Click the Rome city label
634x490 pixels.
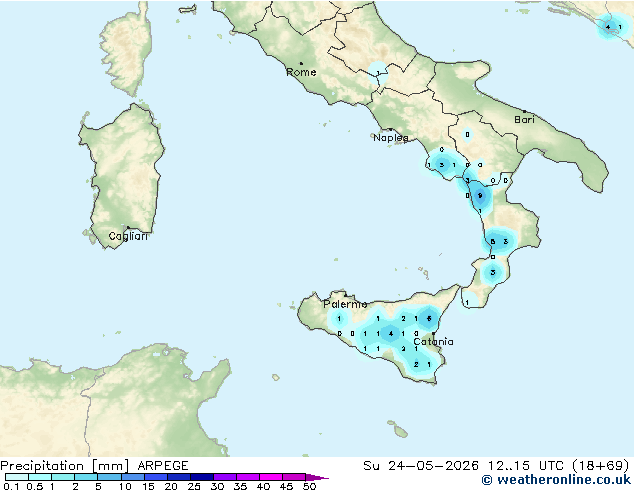(x=301, y=72)
